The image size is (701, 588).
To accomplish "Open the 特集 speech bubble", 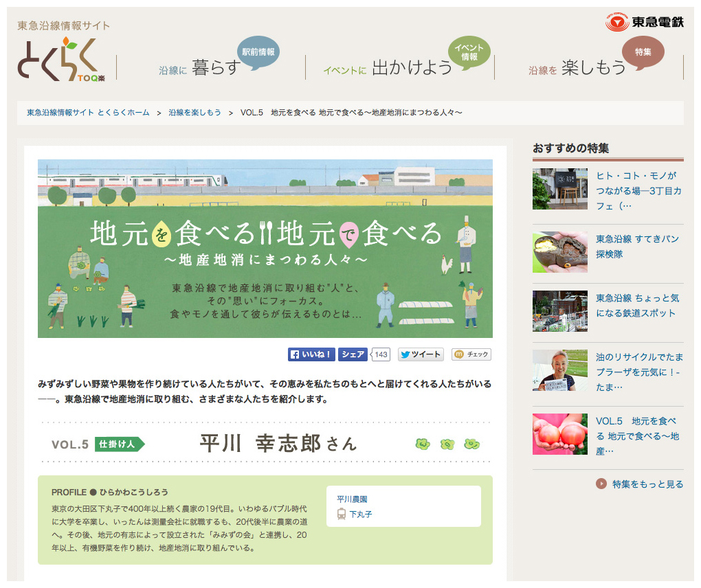I will (x=643, y=53).
